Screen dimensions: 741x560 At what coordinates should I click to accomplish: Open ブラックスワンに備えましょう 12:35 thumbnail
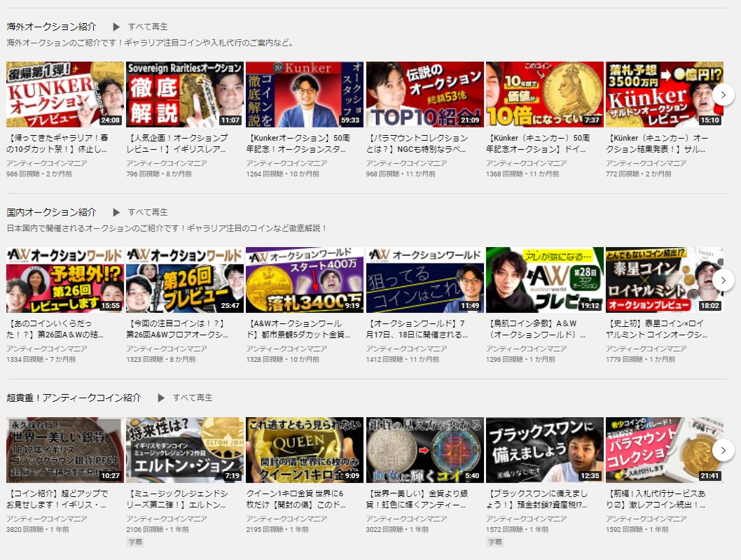tap(544, 450)
